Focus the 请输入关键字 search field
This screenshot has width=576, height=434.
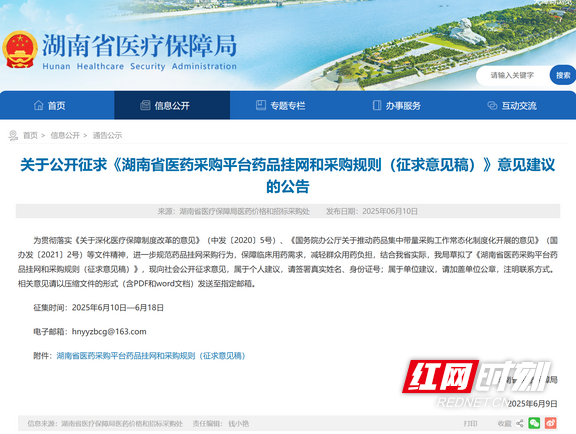point(513,75)
